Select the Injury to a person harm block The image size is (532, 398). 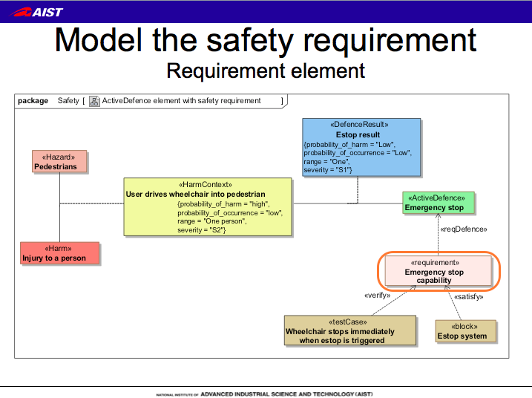(59, 253)
